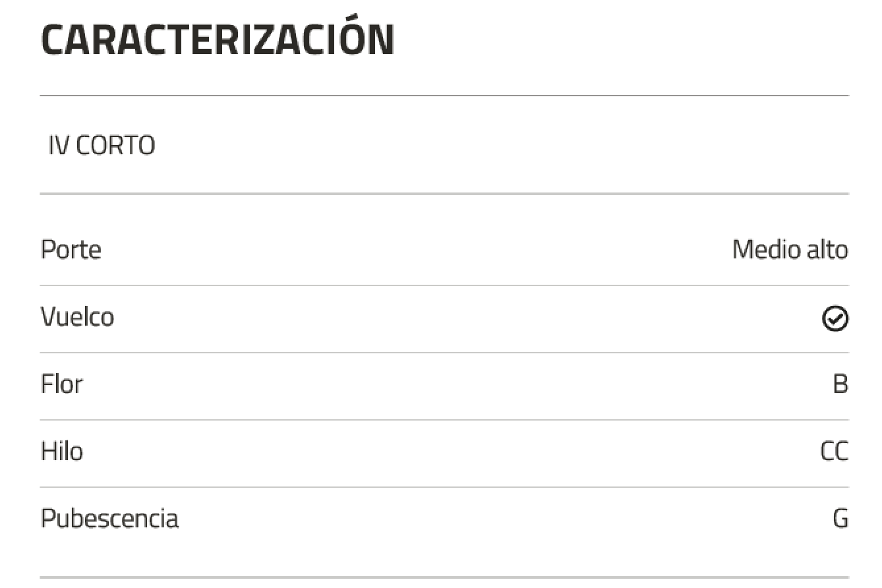The height and width of the screenshot is (588, 882).
Task: Click the CARACTERIZACIÓN heading
Action: pos(218,41)
